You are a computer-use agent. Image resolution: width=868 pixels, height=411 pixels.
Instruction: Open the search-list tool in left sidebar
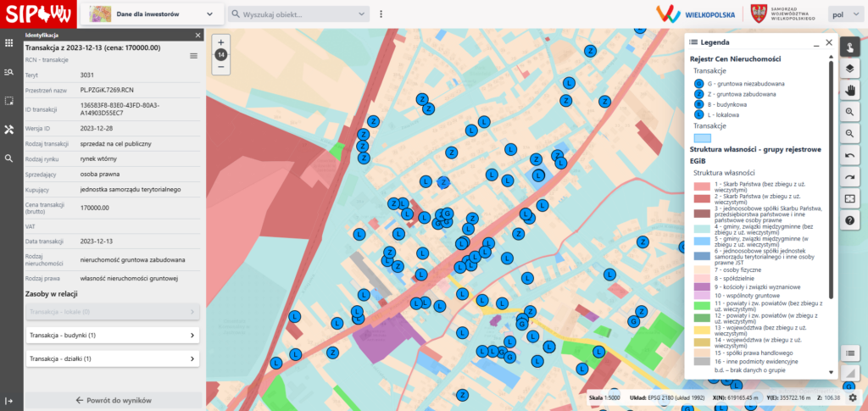click(8, 72)
